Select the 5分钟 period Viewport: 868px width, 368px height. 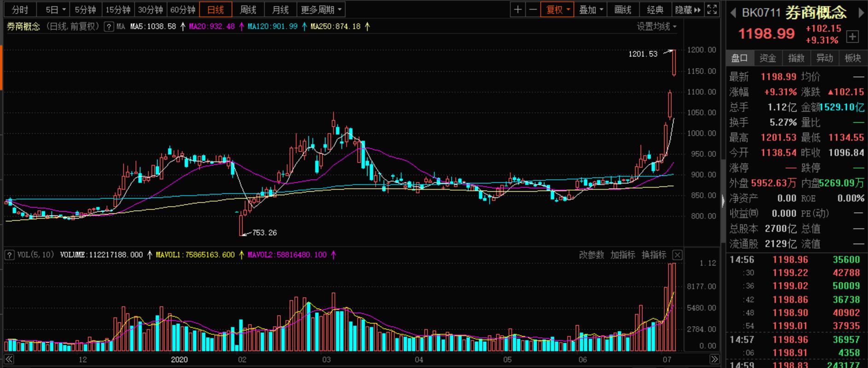tap(86, 10)
